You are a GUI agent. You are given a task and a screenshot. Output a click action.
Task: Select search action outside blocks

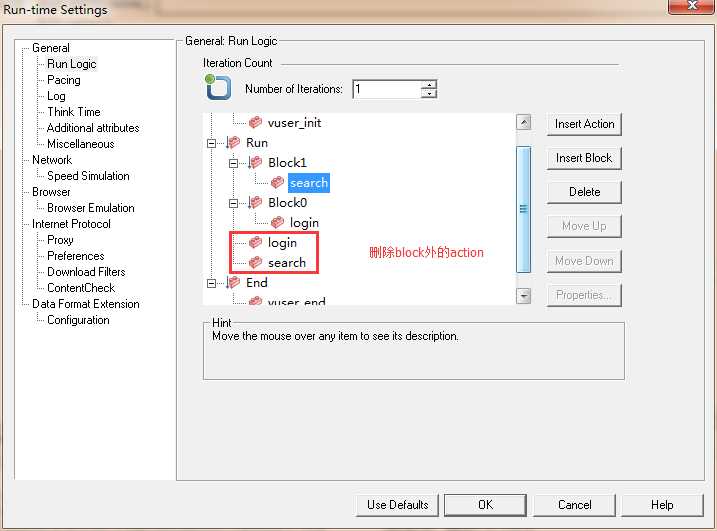pos(287,263)
